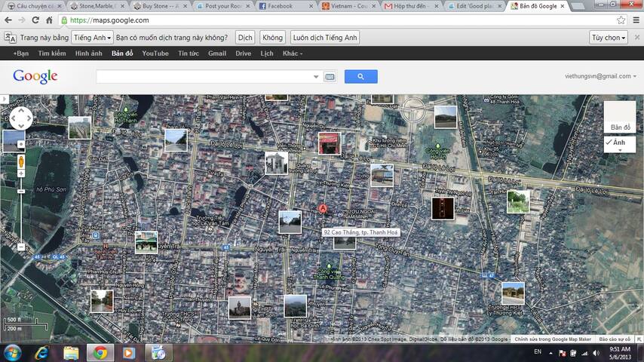
Task: Go to browser home page icon
Action: (49, 20)
